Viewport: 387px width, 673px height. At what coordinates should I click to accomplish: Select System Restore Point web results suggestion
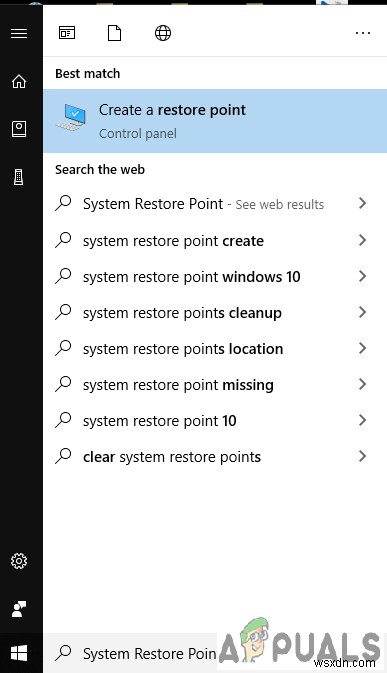[x=215, y=203]
